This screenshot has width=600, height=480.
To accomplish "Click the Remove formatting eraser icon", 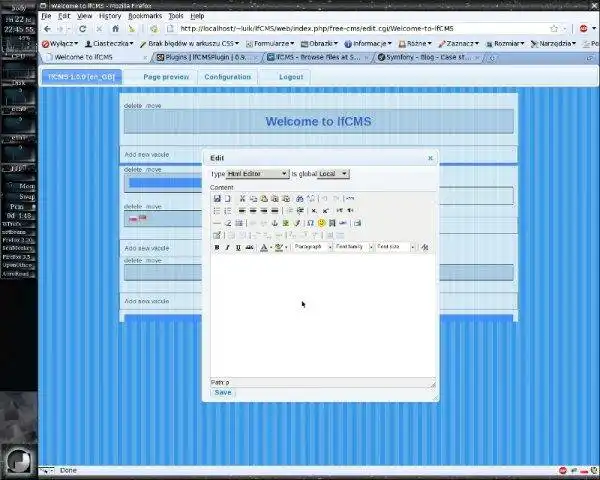I will pos(228,223).
